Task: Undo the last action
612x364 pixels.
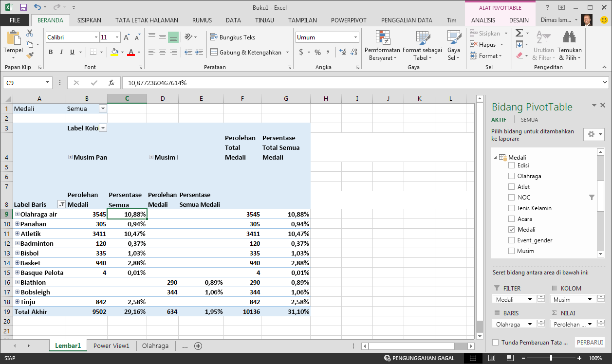Action: (x=38, y=7)
